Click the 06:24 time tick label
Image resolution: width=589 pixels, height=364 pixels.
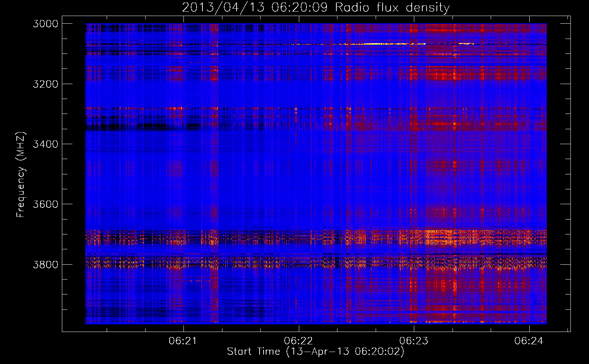point(529,341)
